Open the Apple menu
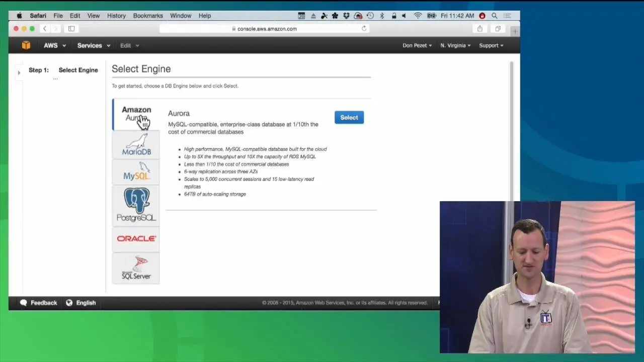644x362 pixels. click(x=19, y=16)
